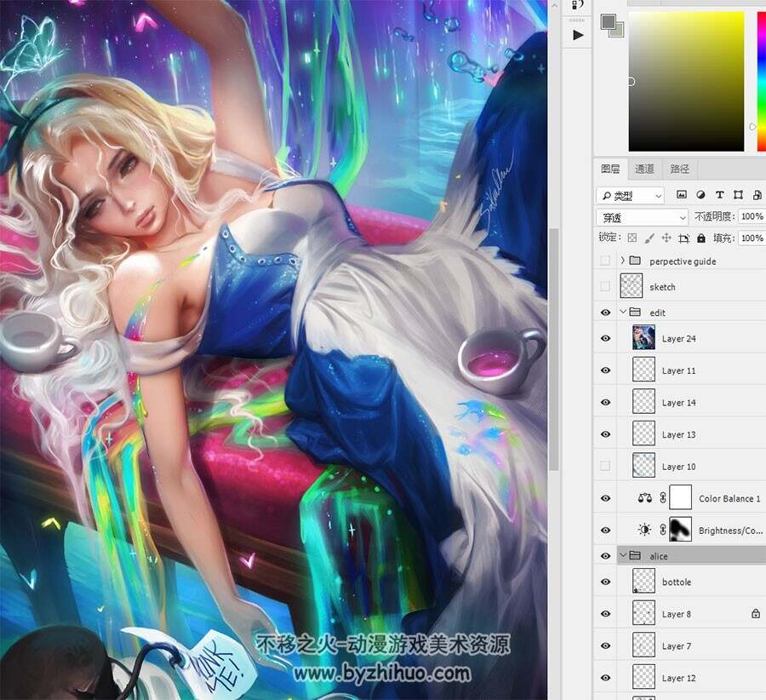This screenshot has width=766, height=700.
Task: Collapse the alice group
Action: click(623, 555)
